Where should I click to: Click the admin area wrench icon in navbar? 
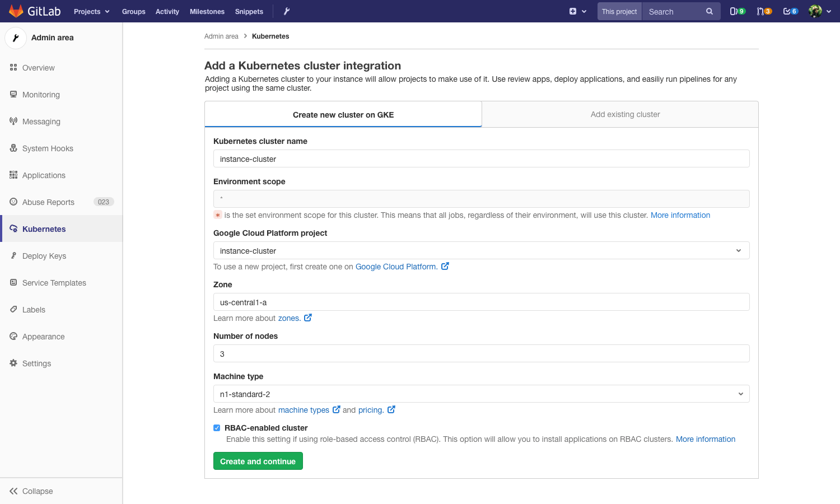tap(286, 11)
